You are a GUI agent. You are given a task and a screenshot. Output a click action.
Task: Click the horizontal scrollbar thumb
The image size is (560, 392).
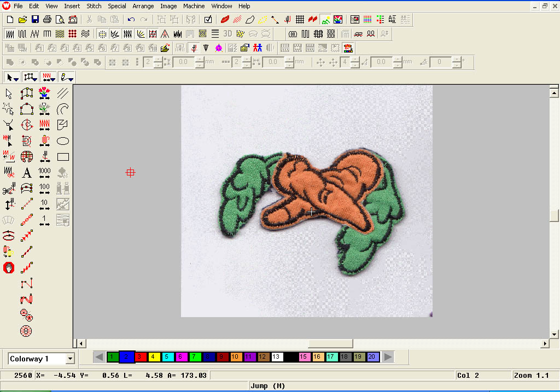[x=330, y=343]
